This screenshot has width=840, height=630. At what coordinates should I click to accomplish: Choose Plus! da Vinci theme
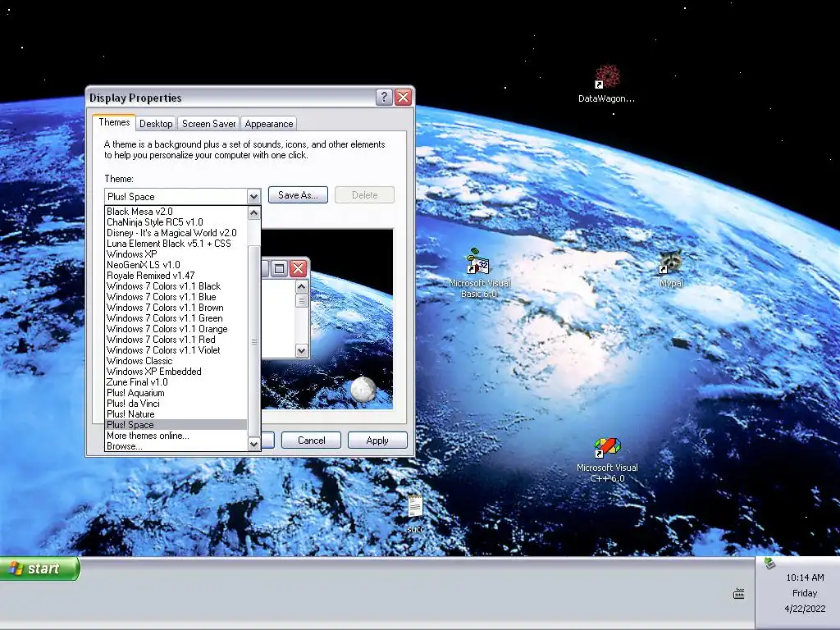(x=176, y=404)
